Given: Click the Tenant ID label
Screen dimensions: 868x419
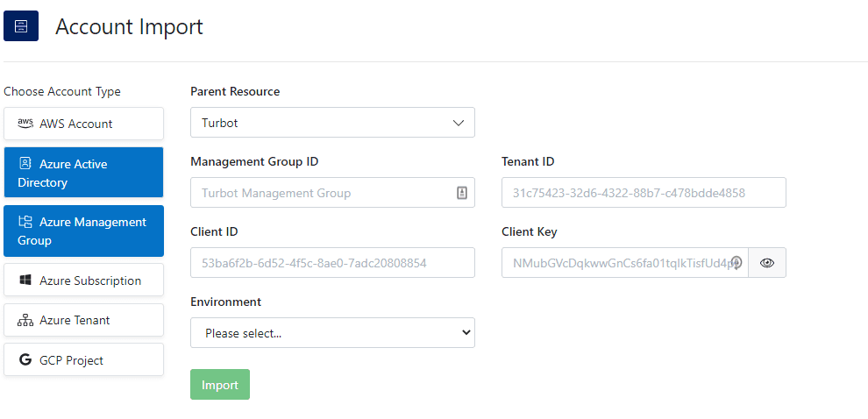Looking at the screenshot, I should click(x=528, y=161).
